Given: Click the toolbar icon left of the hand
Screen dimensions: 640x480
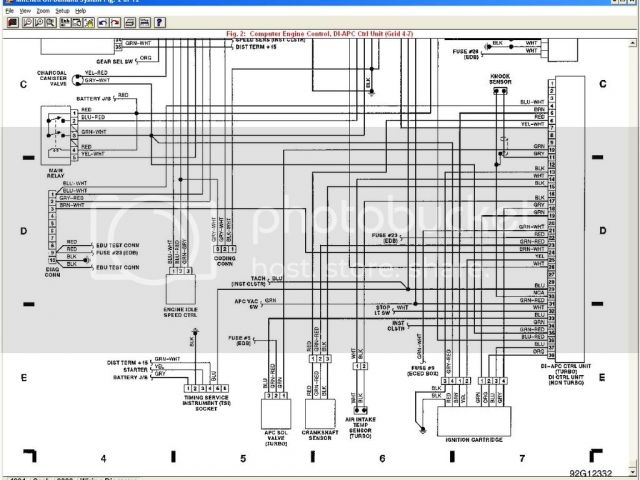Looking at the screenshot, I should click(76, 23).
